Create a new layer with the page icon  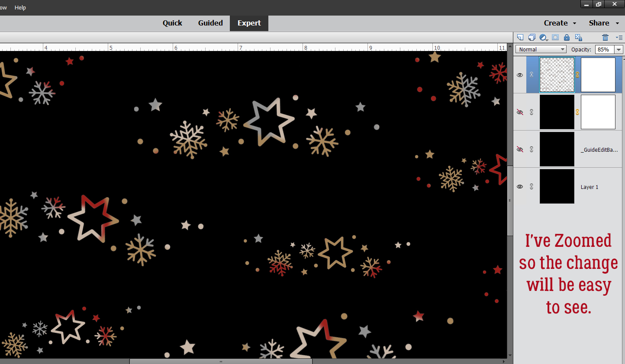tap(520, 38)
